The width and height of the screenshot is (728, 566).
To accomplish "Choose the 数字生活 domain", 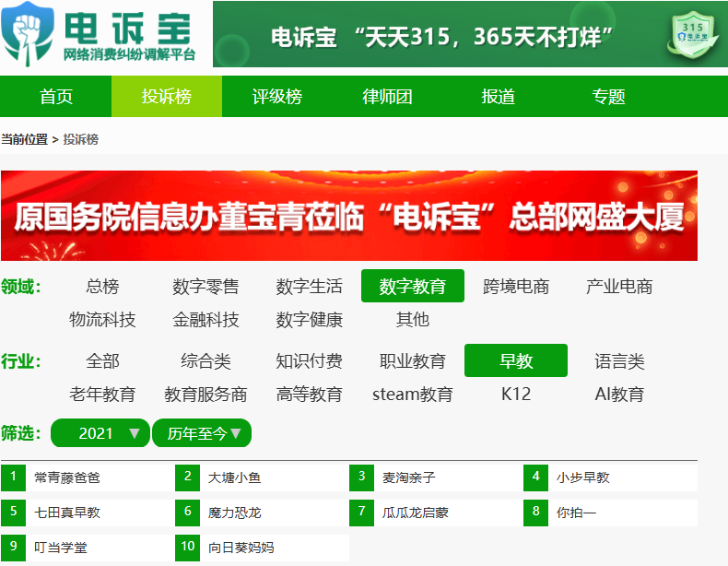I will click(x=310, y=286).
